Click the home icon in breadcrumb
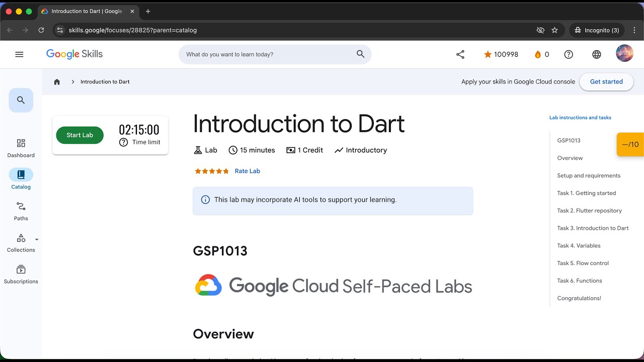This screenshot has width=644, height=362. 57,81
